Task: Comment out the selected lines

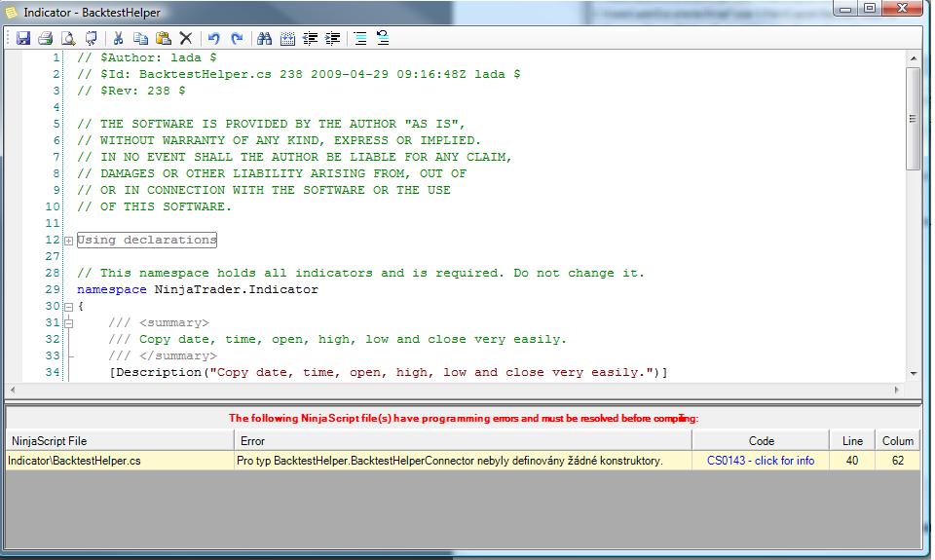Action: (x=360, y=38)
